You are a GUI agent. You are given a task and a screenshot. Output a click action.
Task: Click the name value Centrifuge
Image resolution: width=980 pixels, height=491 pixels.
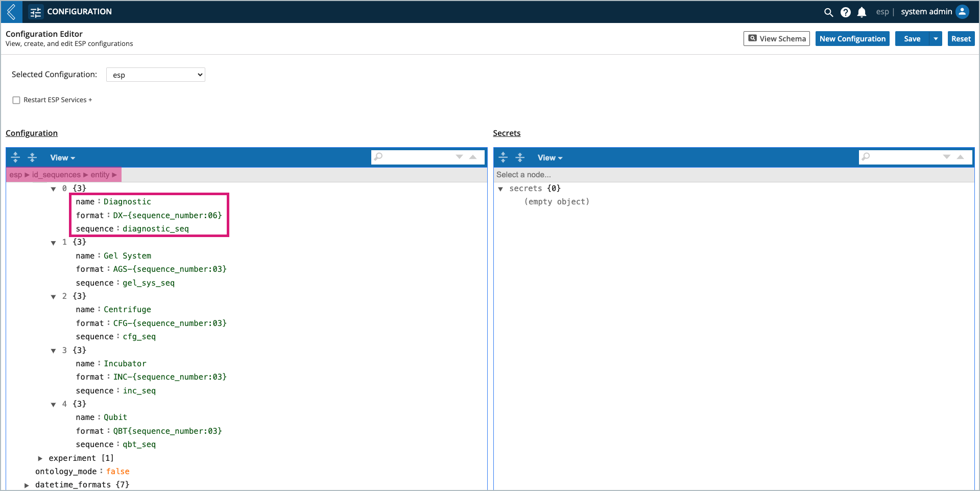(127, 310)
